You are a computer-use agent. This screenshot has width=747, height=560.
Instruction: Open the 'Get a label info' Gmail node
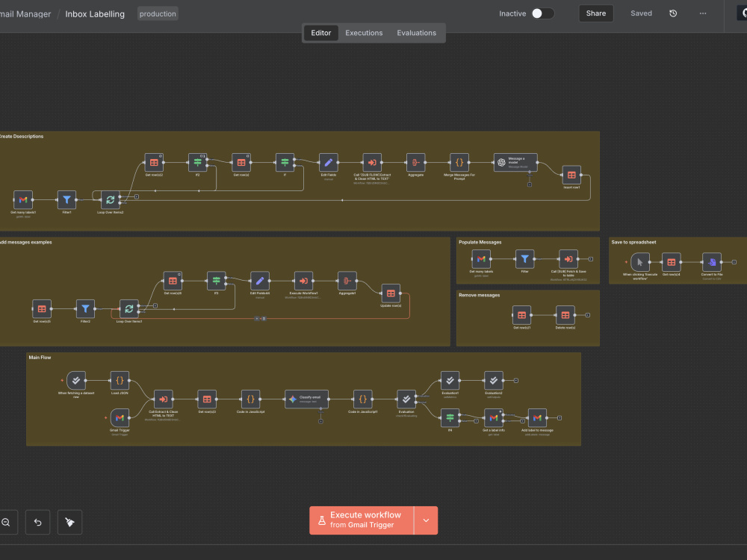pyautogui.click(x=494, y=417)
